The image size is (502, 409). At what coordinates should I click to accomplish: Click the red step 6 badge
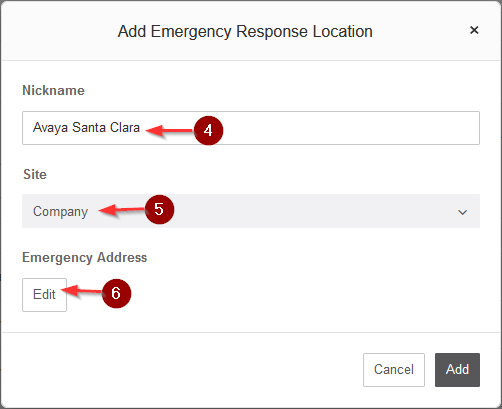116,293
